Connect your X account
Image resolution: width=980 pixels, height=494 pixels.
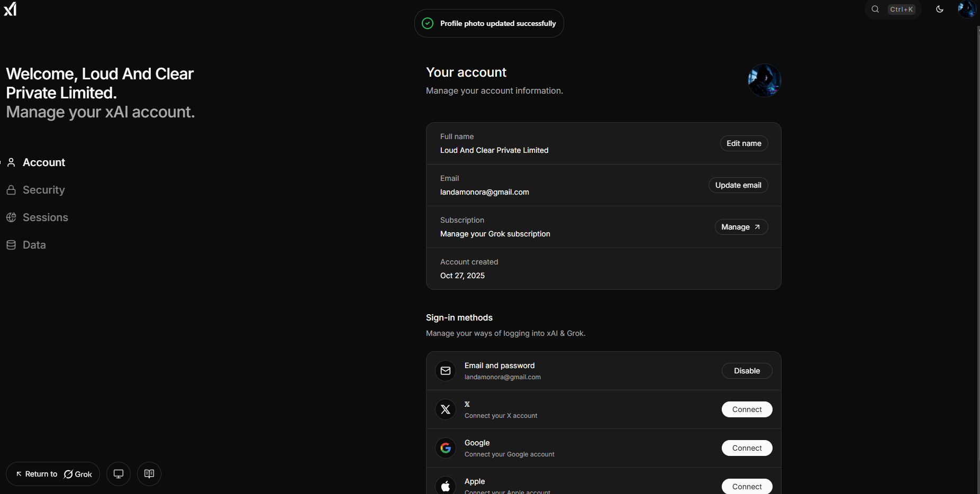pos(747,409)
